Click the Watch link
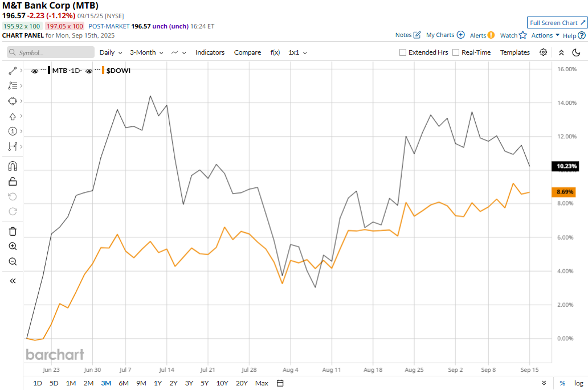Screen dimensions: 588x390 pos(508,35)
